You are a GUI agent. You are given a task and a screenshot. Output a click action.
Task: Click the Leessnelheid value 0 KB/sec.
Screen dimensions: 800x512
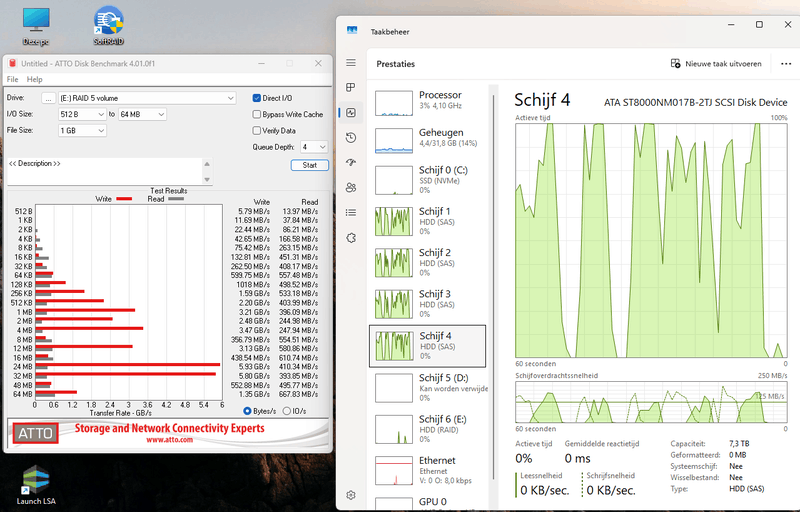click(x=544, y=491)
